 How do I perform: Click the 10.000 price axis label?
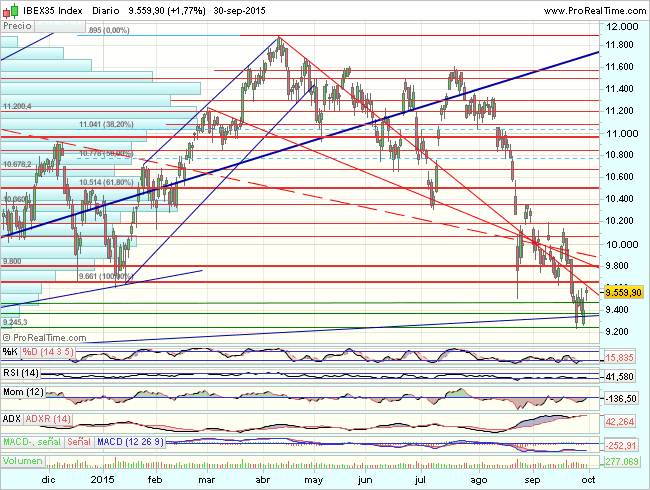coord(622,244)
